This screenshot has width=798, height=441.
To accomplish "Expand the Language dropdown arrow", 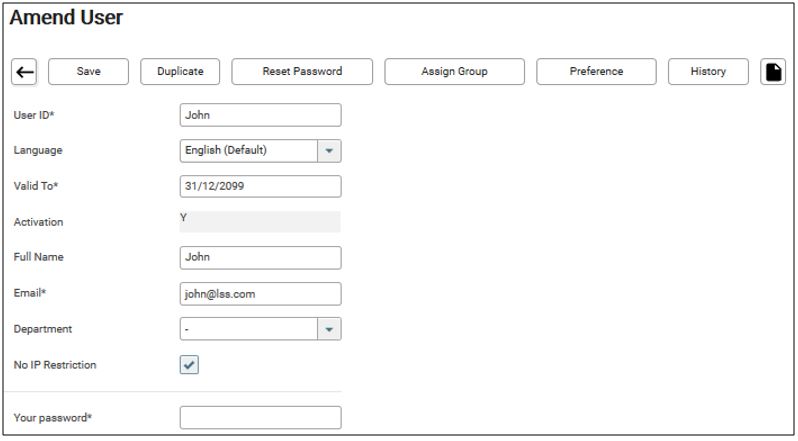I will click(329, 151).
